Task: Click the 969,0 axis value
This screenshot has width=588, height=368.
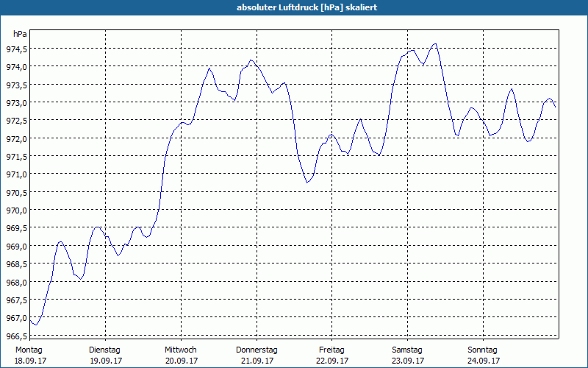Action: [x=17, y=246]
